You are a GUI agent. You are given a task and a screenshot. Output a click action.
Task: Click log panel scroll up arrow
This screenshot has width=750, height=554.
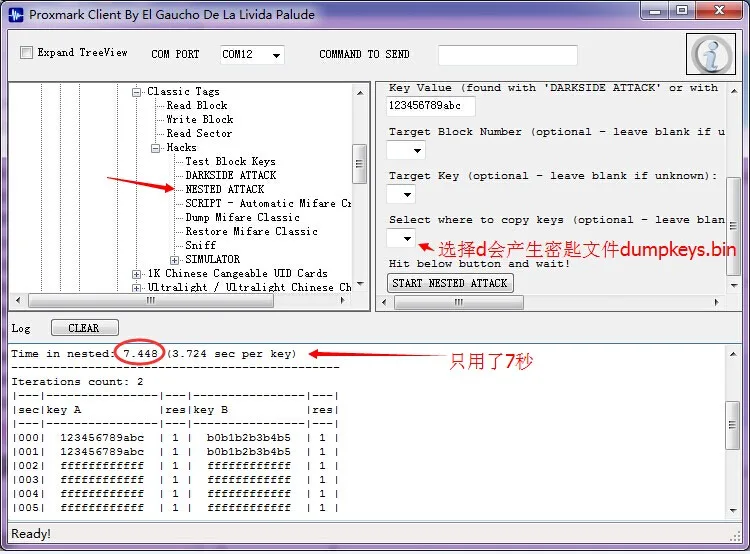pyautogui.click(x=733, y=354)
